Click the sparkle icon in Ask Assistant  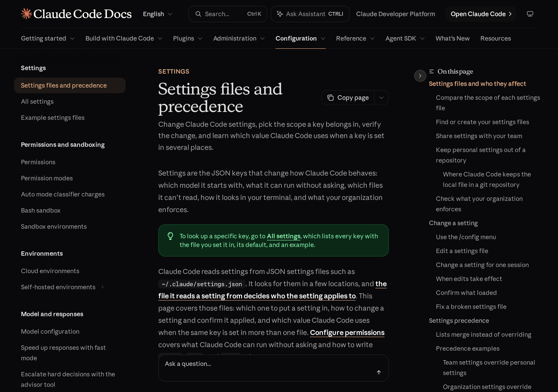280,14
